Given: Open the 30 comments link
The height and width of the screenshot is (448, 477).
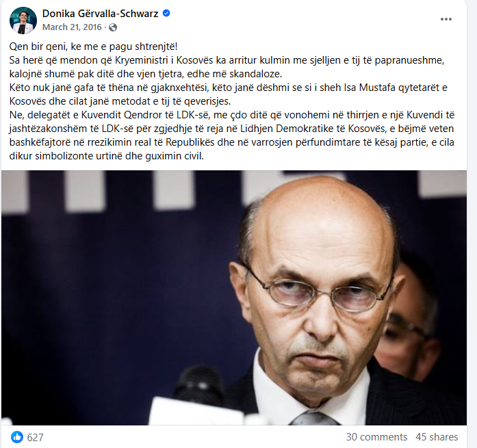Looking at the screenshot, I should click(376, 437).
